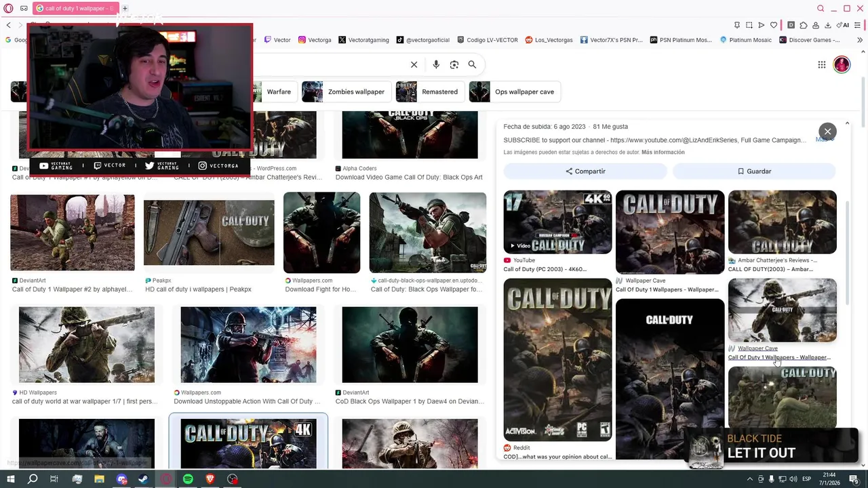Open Windows taskbar search
Viewport: 868px width, 488px height.
(x=33, y=479)
